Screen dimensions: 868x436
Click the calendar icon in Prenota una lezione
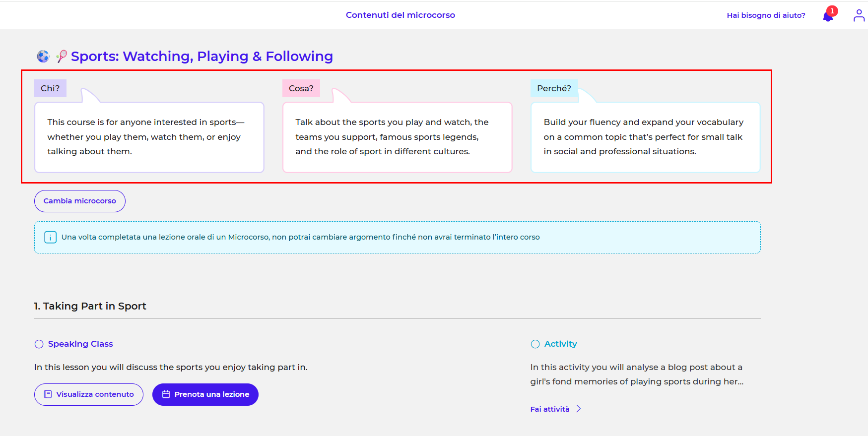click(166, 394)
